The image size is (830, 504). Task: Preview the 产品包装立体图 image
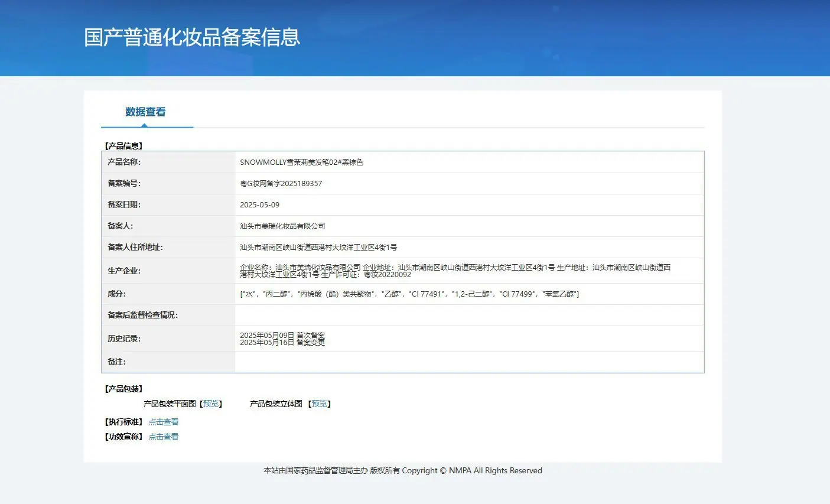[x=320, y=404]
